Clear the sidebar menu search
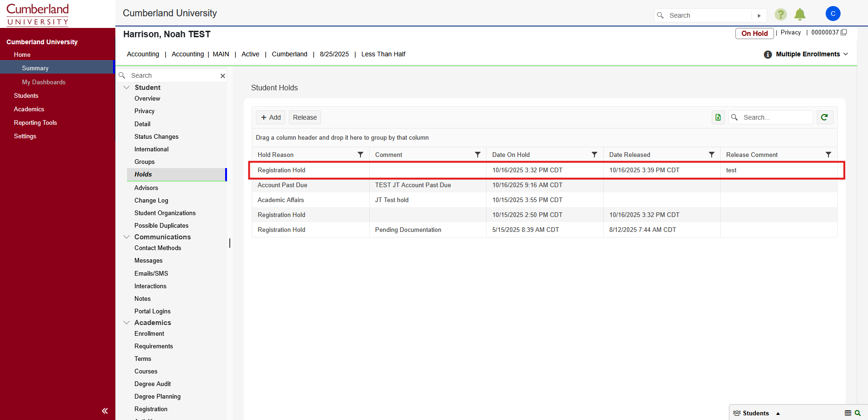The image size is (868, 420). 223,76
